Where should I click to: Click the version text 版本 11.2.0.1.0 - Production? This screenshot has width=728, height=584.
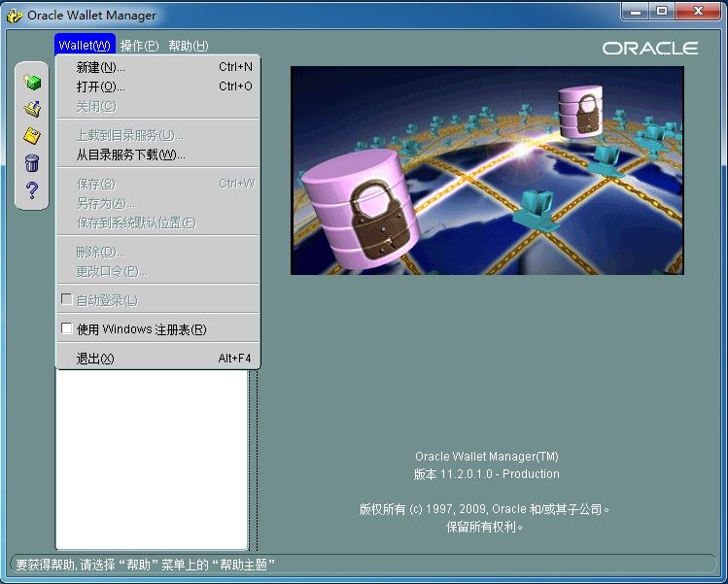(487, 474)
